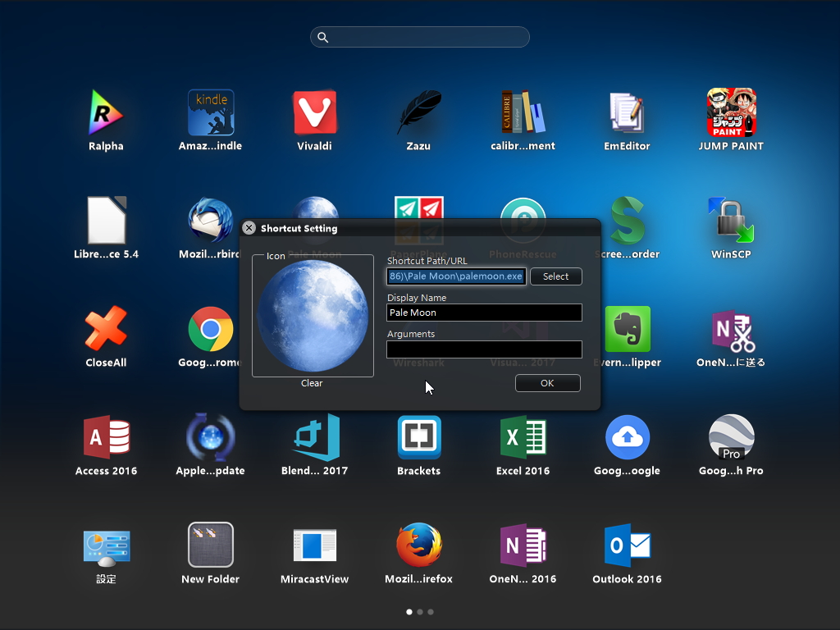Open calibre e-book management icon
This screenshot has width=840, height=630.
[523, 112]
